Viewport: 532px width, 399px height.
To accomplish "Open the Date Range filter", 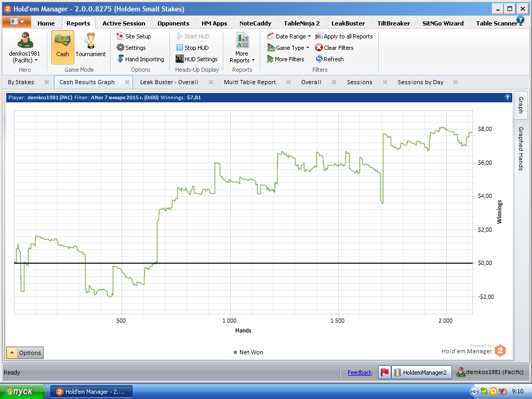I will tap(286, 36).
